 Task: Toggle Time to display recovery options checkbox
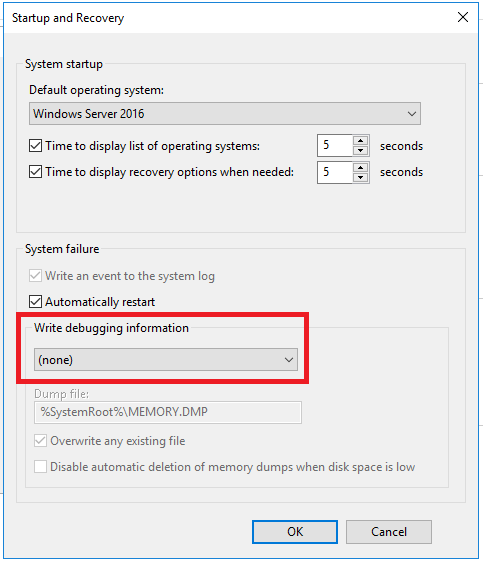35,172
